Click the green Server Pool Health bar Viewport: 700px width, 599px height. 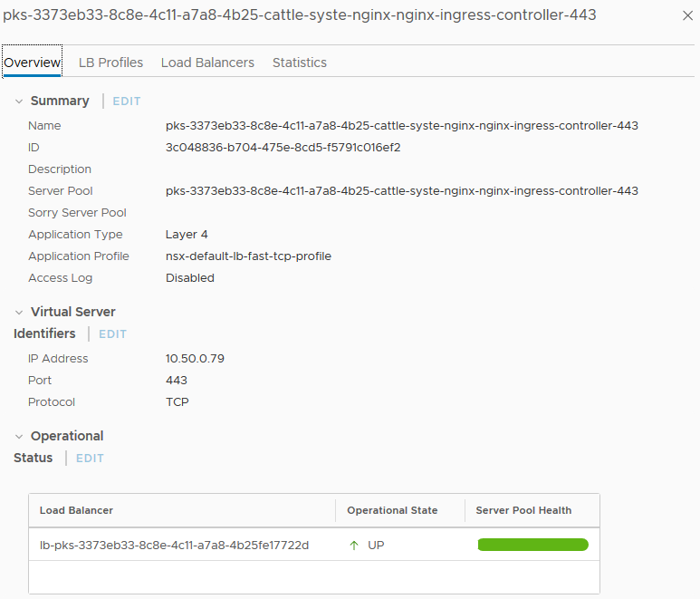(532, 545)
